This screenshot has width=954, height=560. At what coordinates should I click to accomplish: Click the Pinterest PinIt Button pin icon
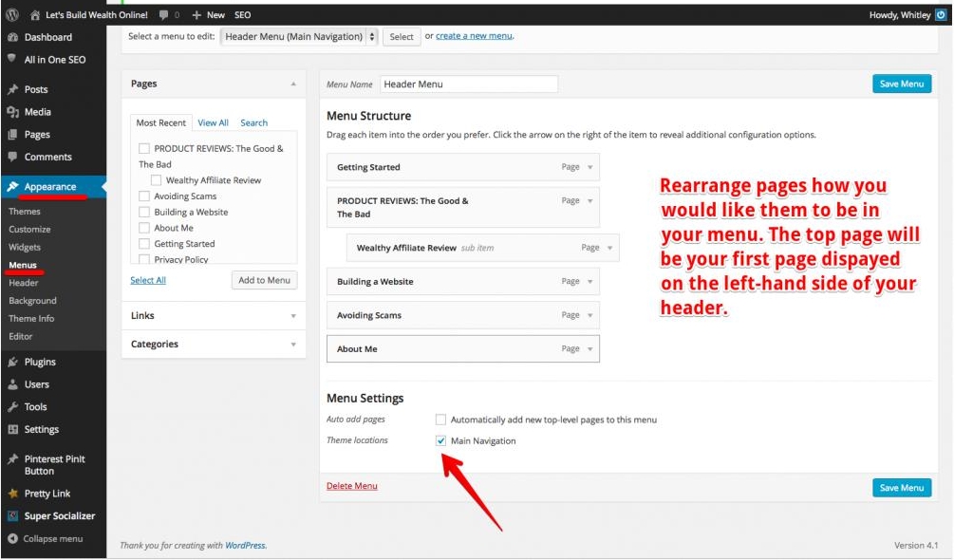[12, 459]
